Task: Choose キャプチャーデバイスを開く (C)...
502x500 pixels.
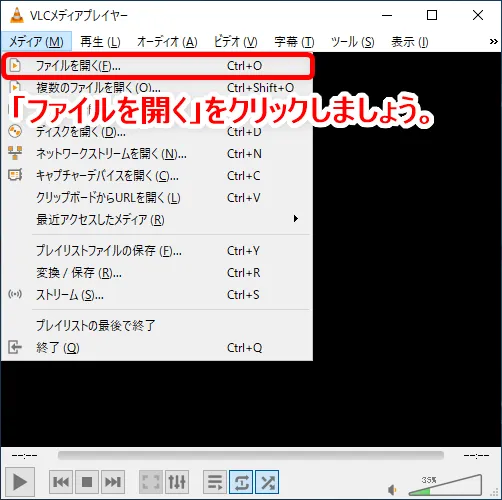Action: [157, 176]
